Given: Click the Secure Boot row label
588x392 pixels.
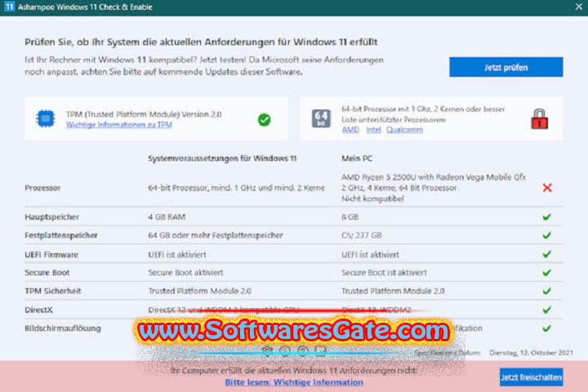Looking at the screenshot, I should tap(47, 273).
